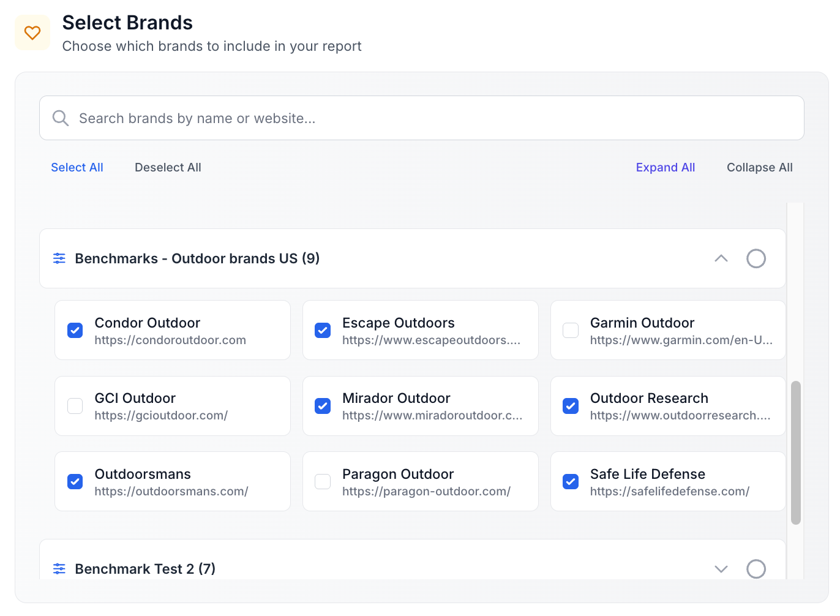The width and height of the screenshot is (840, 616).
Task: Click the https://safelifedefense.com/ URL text
Action: click(670, 492)
